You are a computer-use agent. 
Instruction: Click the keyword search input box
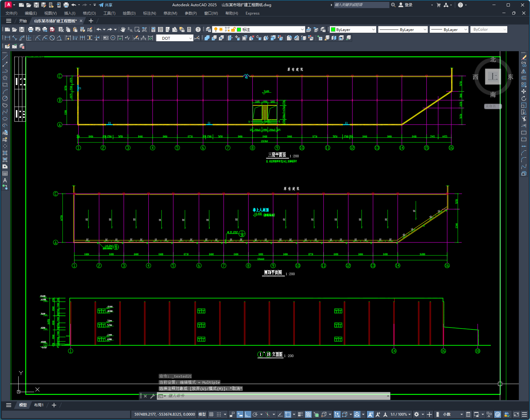click(x=361, y=5)
